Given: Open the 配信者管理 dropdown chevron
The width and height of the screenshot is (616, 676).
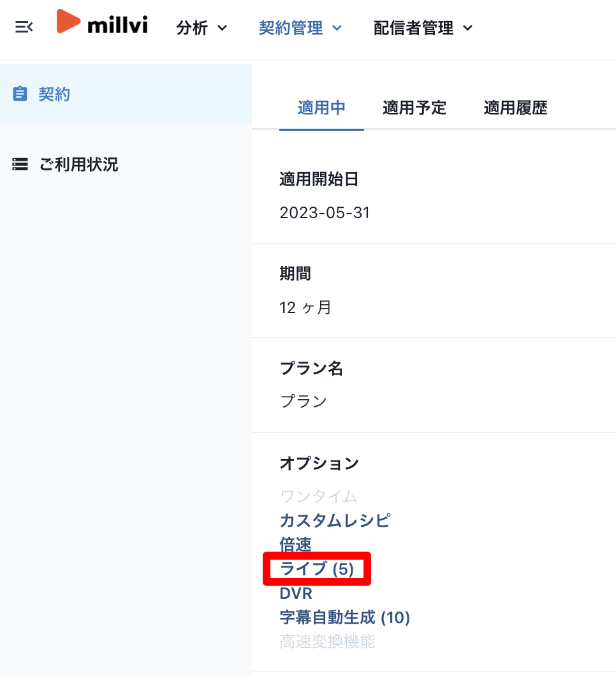Looking at the screenshot, I should pos(469,28).
